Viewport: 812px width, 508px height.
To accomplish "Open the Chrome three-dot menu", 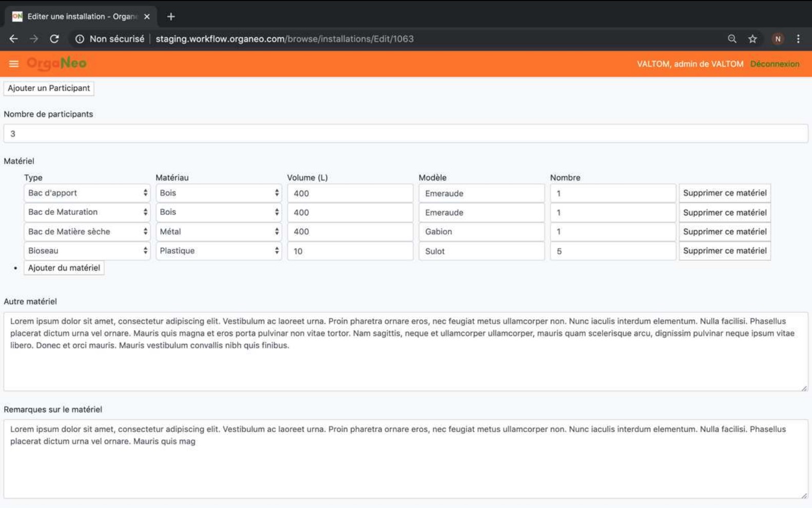I will [x=798, y=39].
